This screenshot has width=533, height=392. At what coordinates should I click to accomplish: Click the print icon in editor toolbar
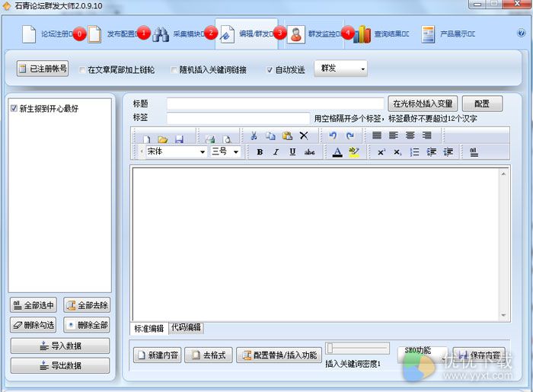(x=210, y=139)
